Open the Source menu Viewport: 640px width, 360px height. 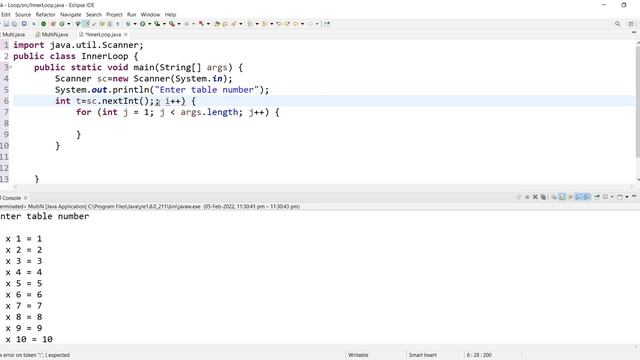23,14
